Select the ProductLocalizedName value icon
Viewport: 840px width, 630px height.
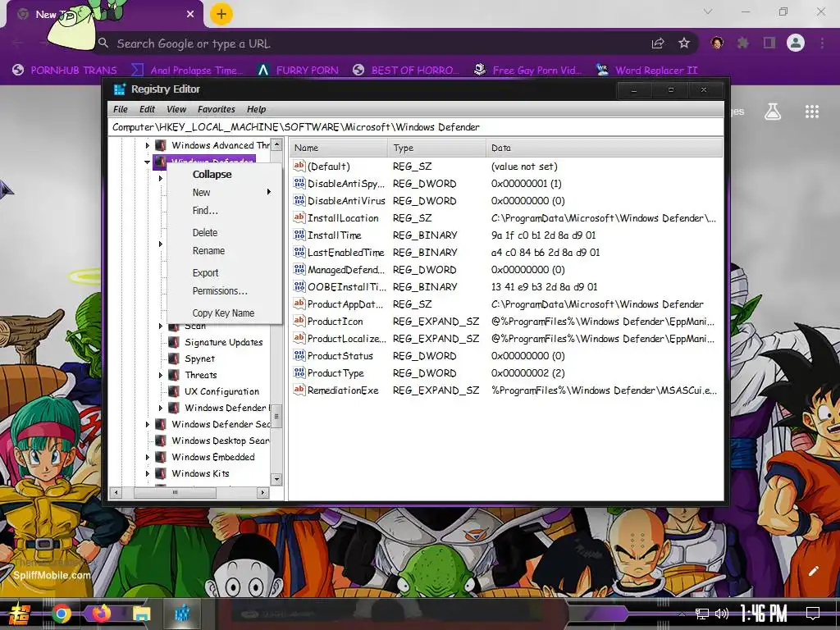(x=299, y=338)
